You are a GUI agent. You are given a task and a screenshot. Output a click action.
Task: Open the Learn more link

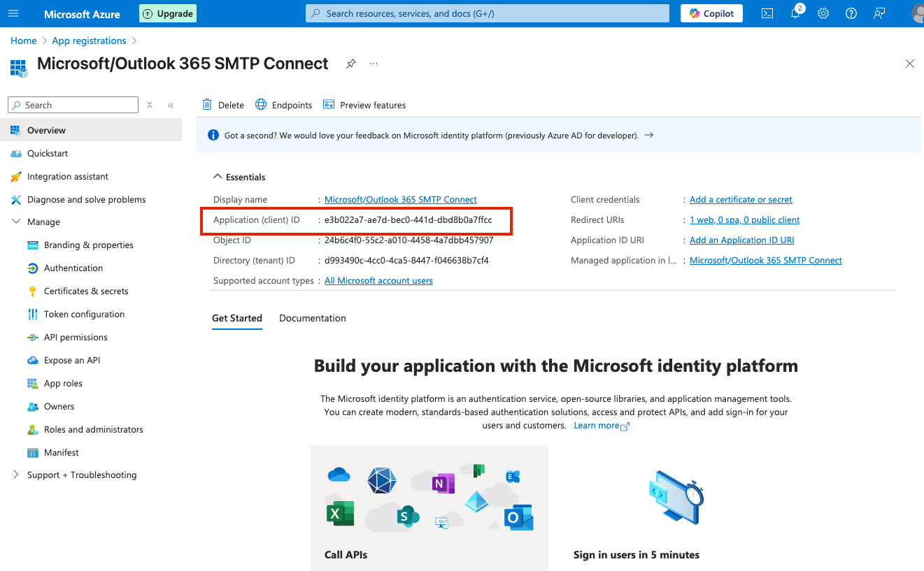(x=602, y=425)
